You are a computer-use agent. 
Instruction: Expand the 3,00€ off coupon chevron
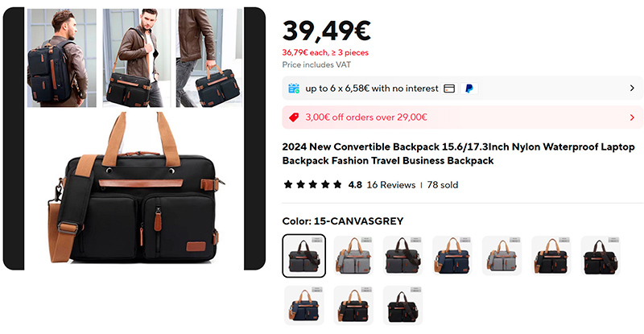click(632, 118)
